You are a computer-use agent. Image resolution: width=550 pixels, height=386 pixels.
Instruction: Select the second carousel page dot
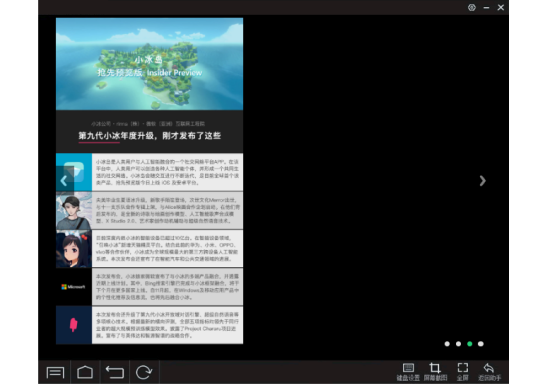[x=458, y=344]
